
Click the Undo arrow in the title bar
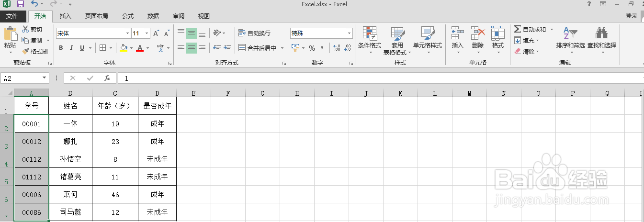tap(34, 4)
